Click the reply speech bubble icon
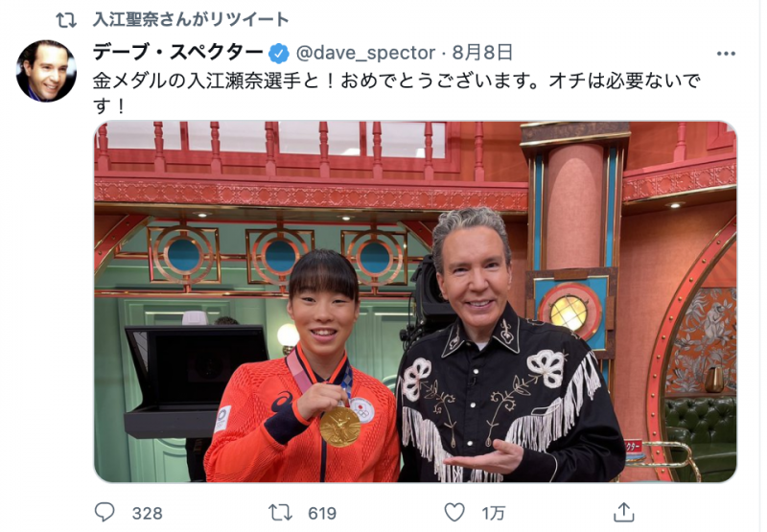 105,512
